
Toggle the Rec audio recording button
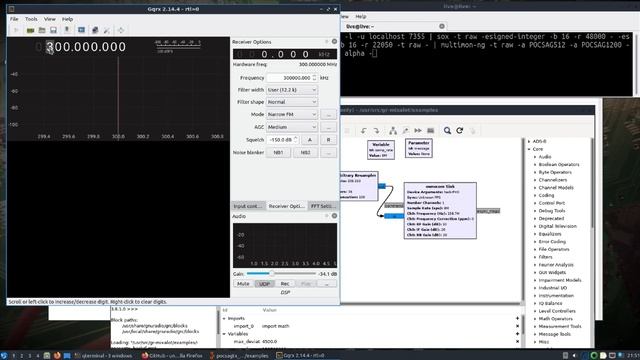(x=285, y=284)
